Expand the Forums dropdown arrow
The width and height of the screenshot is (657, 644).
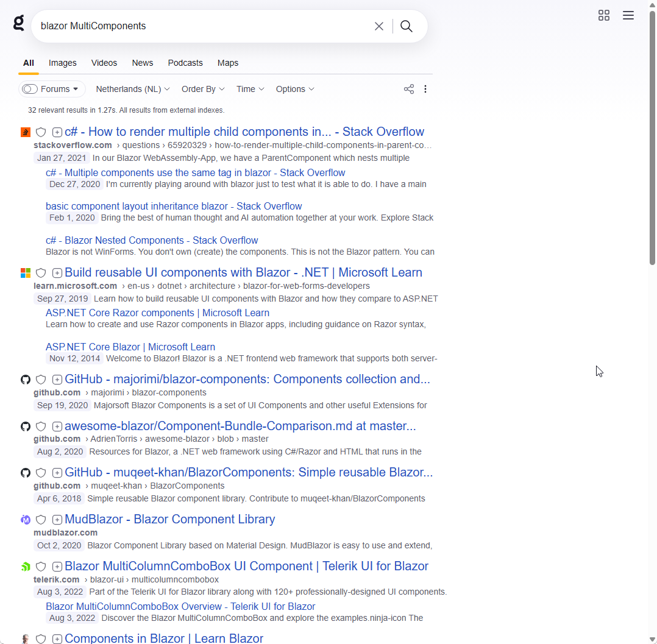click(76, 89)
